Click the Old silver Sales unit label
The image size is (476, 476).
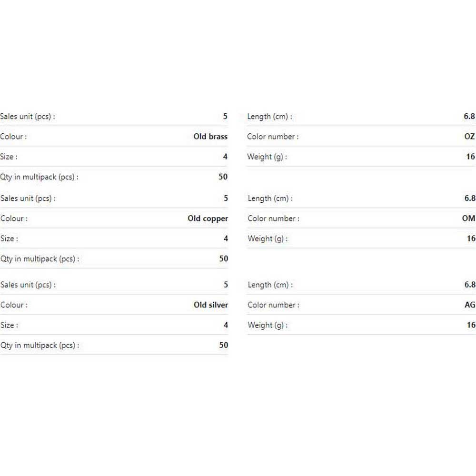pos(28,285)
